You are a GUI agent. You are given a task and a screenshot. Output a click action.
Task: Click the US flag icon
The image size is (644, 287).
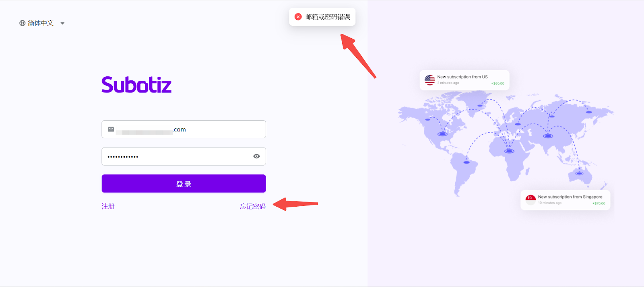pos(430,80)
